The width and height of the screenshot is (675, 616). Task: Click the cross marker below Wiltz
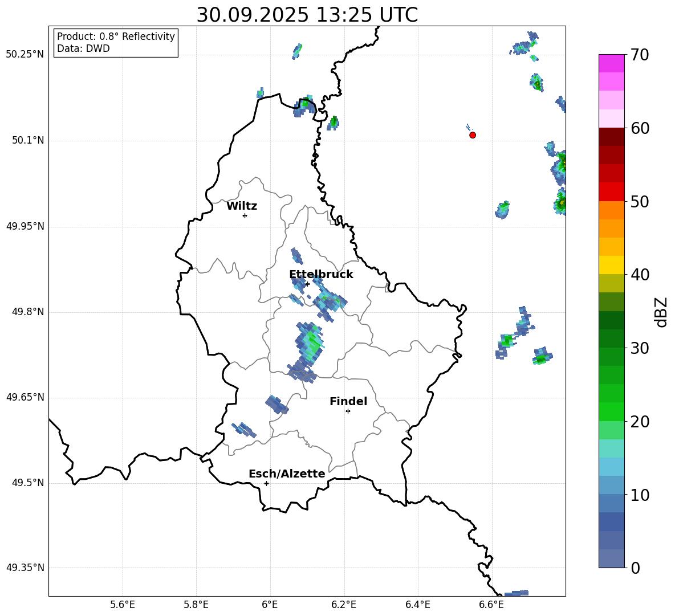pos(245,215)
